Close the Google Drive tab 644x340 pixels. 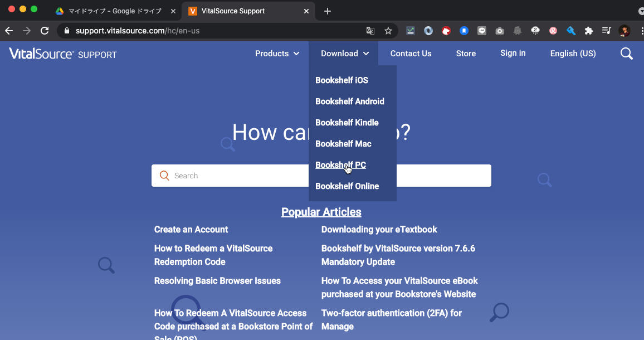coord(173,11)
